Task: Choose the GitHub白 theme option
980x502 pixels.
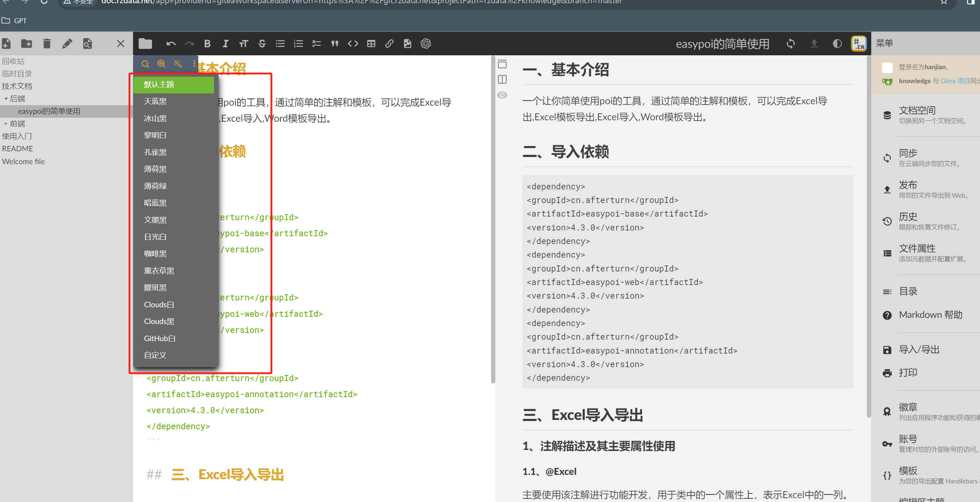Action: [159, 338]
